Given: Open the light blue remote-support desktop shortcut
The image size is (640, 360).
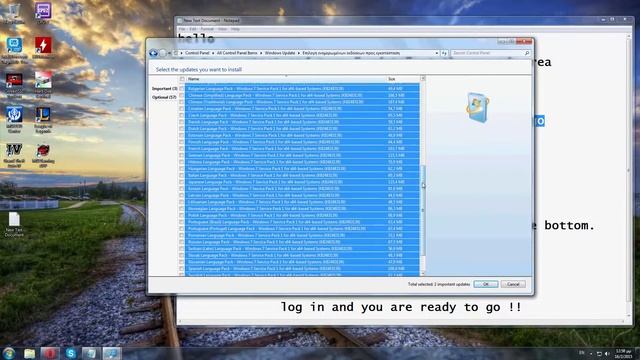Looking at the screenshot, I should (x=14, y=50).
